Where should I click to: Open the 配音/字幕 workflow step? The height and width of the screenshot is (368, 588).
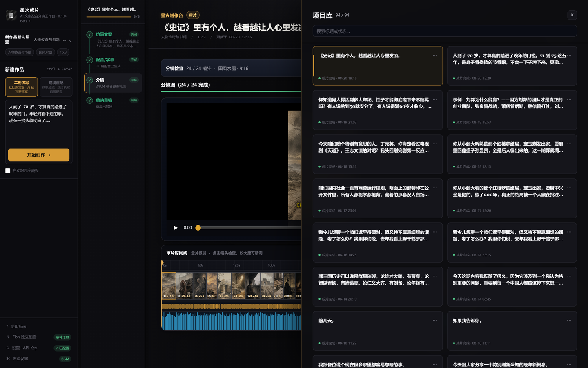point(113,63)
